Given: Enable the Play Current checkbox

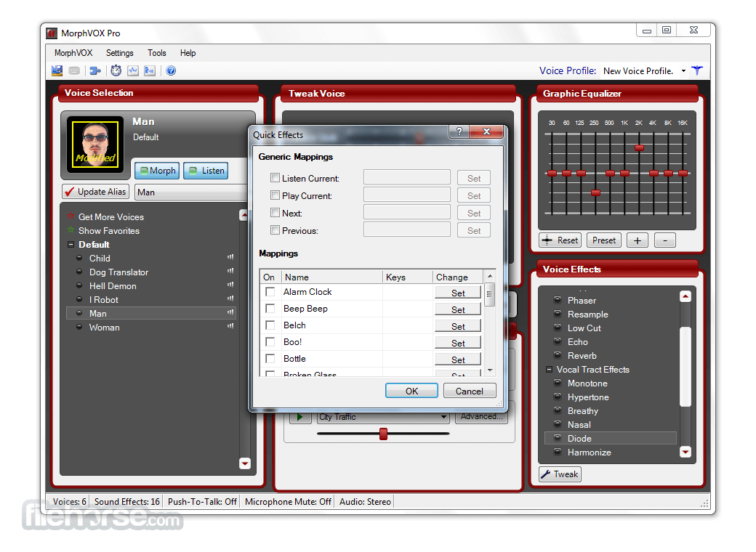Looking at the screenshot, I should coord(275,195).
